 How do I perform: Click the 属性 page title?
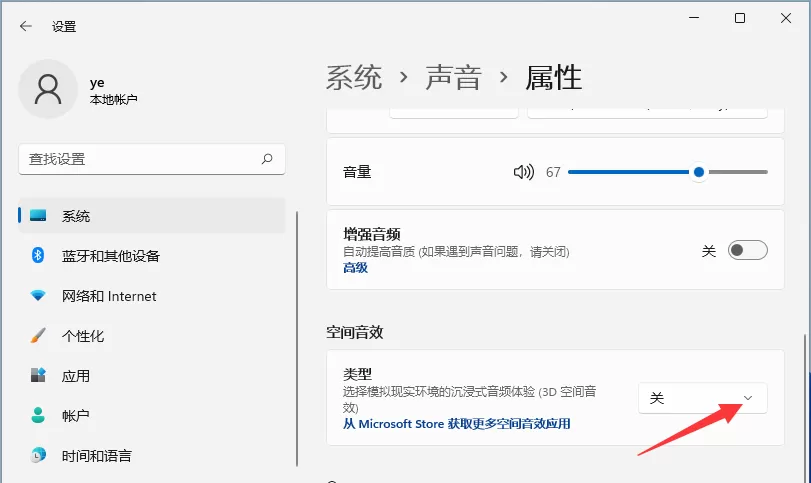(x=553, y=78)
